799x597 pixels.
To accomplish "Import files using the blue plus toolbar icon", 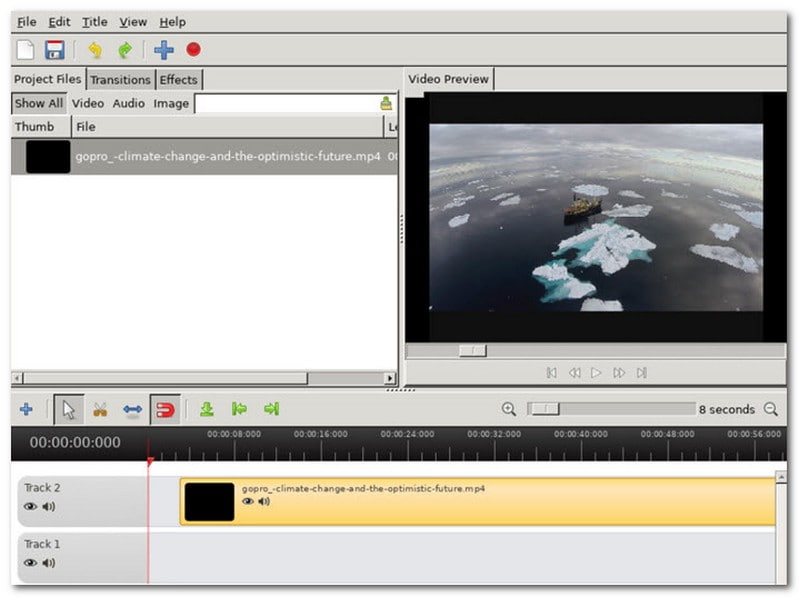I will click(164, 50).
